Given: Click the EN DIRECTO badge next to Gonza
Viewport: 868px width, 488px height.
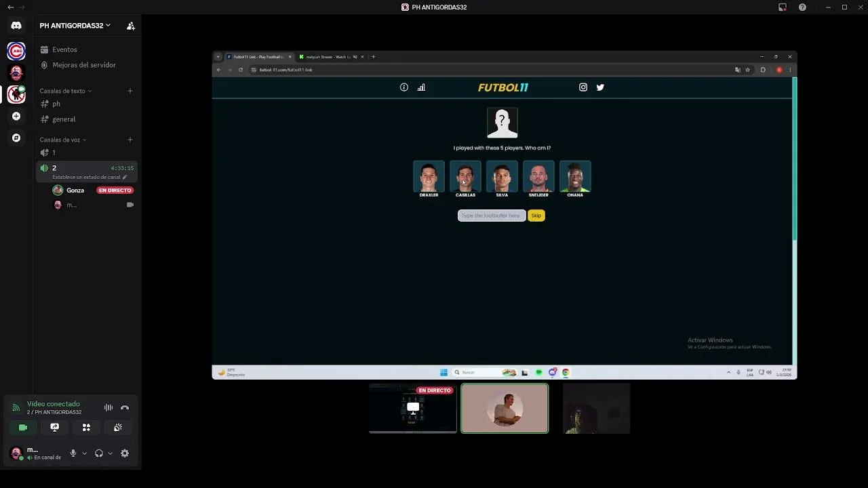Looking at the screenshot, I should tap(115, 190).
